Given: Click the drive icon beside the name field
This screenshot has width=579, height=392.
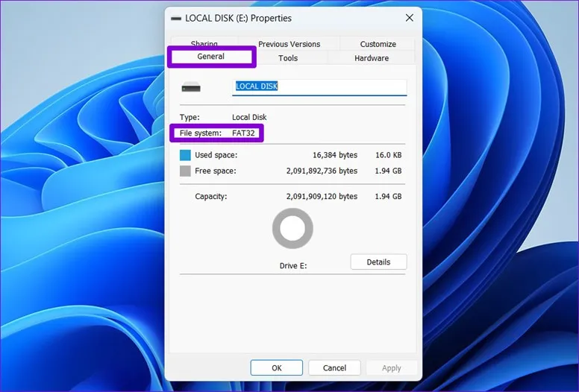Looking at the screenshot, I should point(191,87).
